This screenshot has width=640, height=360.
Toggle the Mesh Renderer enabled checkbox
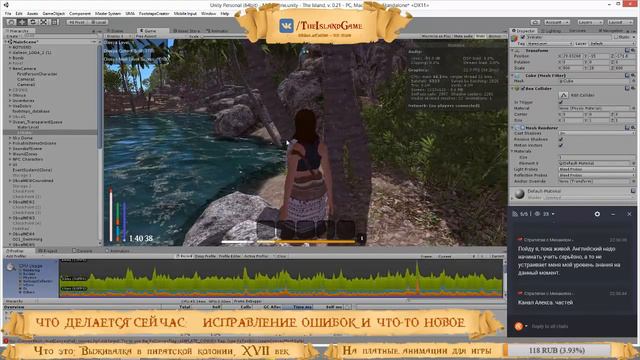coord(522,128)
